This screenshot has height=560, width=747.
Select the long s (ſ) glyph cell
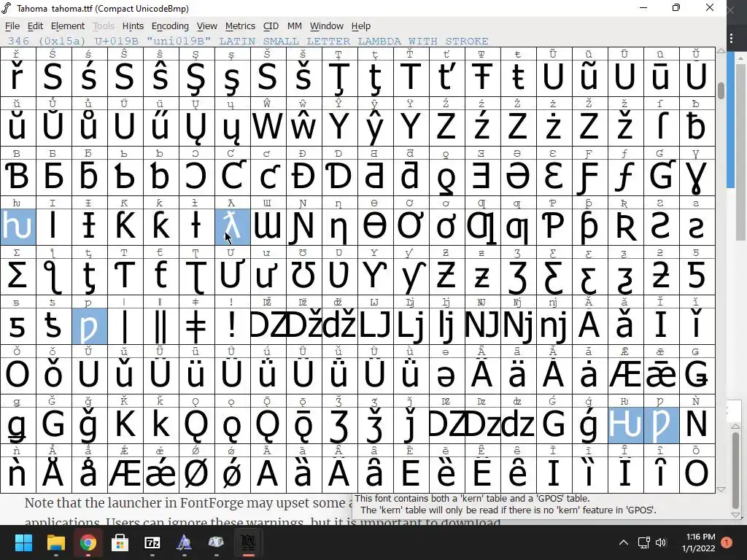coord(661,127)
